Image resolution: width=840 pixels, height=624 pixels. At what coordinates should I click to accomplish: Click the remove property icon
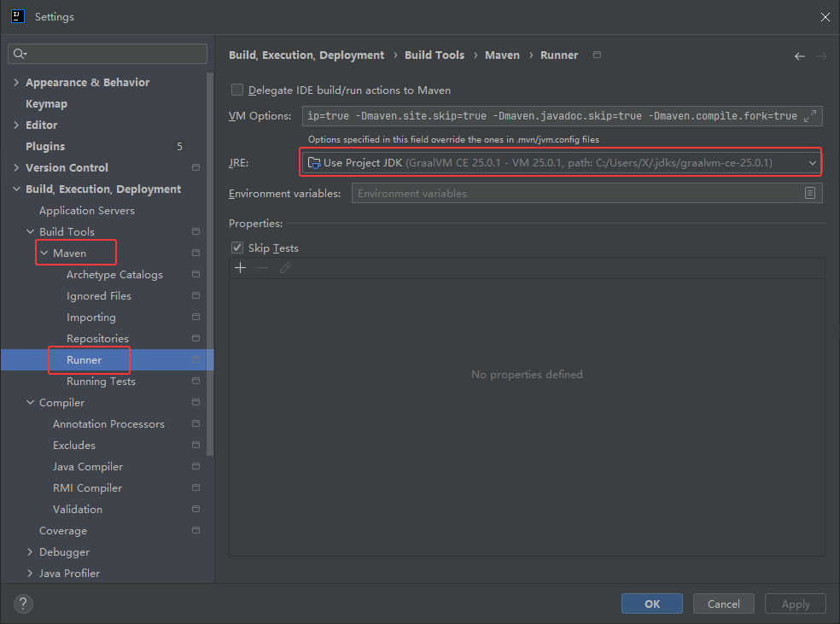(262, 267)
